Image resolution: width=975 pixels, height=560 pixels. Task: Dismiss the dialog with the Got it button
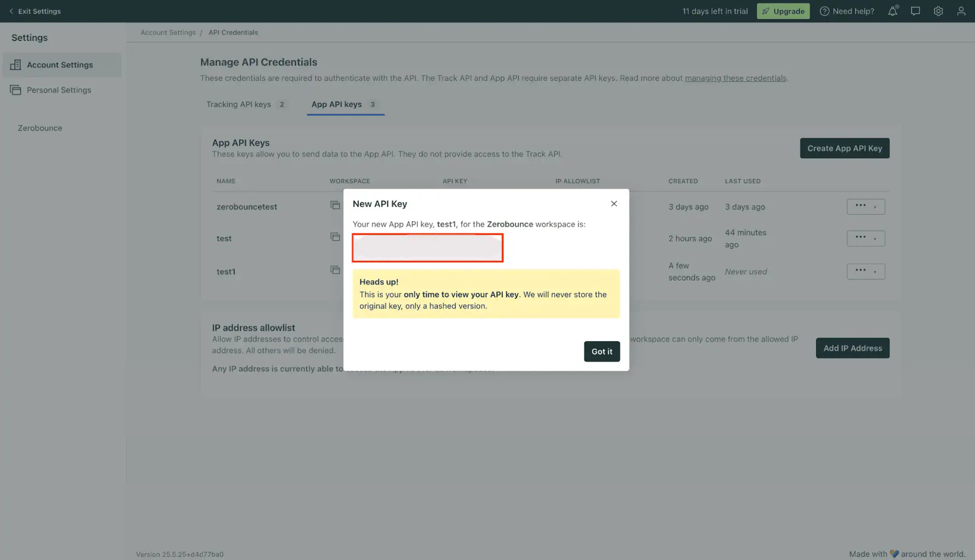click(x=602, y=351)
